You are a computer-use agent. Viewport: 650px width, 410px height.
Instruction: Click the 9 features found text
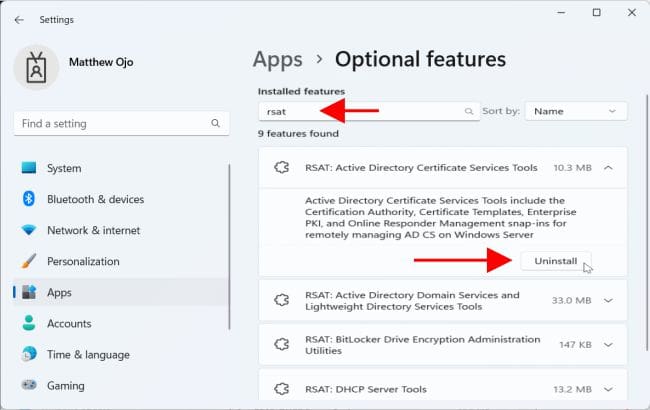point(298,133)
